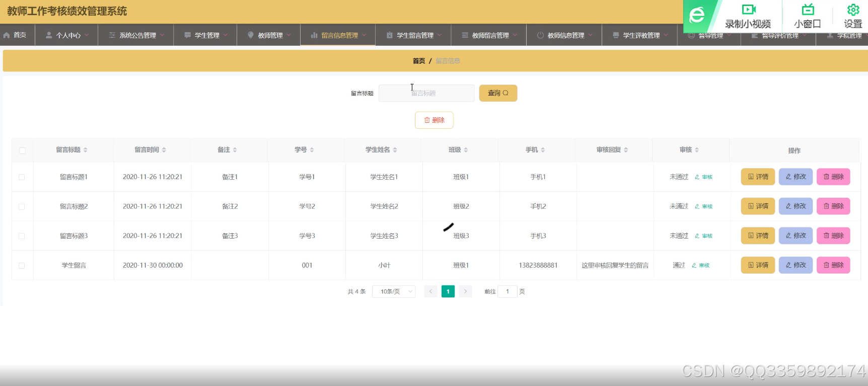Click the bar chart icon beside 留言信息管理
Image resolution: width=868 pixels, height=386 pixels.
pyautogui.click(x=314, y=35)
